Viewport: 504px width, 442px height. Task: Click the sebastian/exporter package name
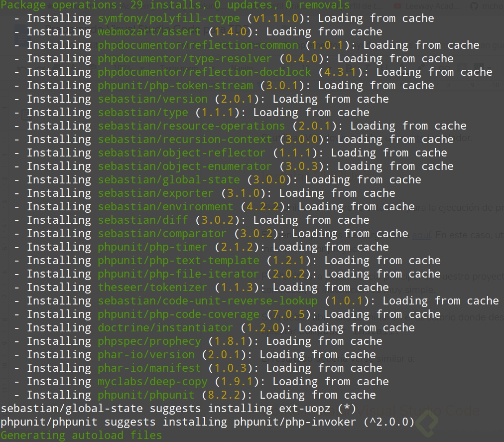click(155, 193)
